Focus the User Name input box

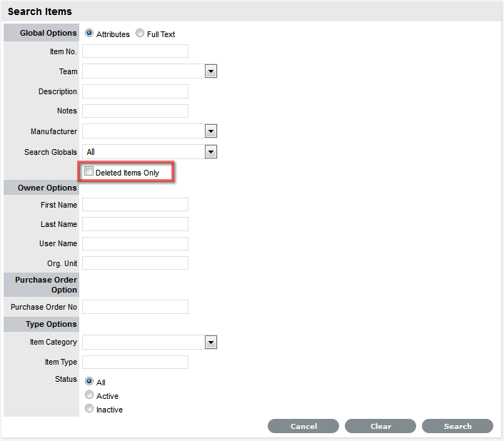(135, 243)
